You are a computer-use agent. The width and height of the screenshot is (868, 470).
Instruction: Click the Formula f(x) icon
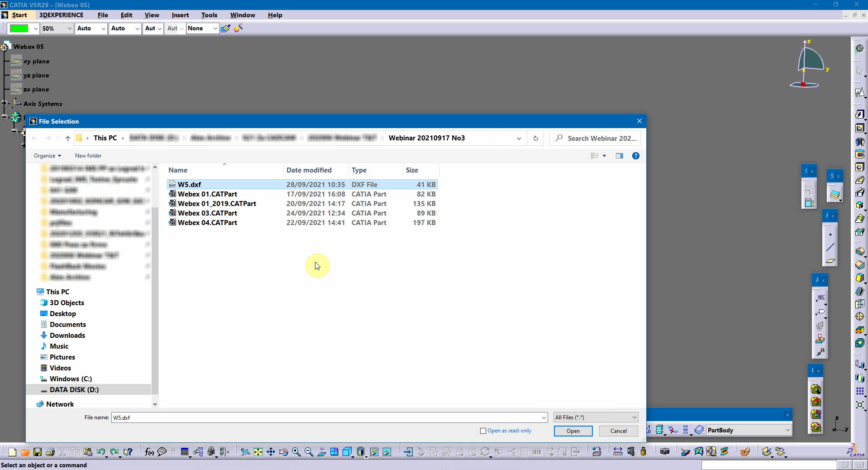click(x=149, y=452)
